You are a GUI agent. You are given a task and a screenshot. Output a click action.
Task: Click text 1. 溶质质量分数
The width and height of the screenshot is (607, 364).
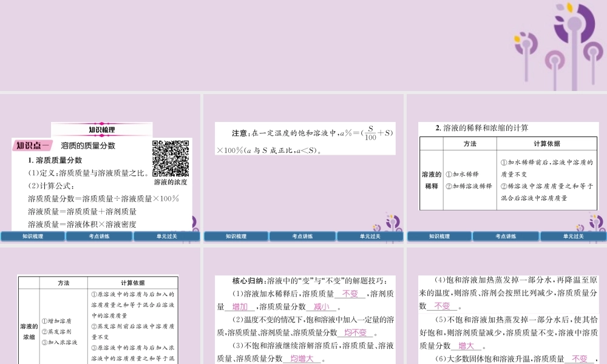55,160
